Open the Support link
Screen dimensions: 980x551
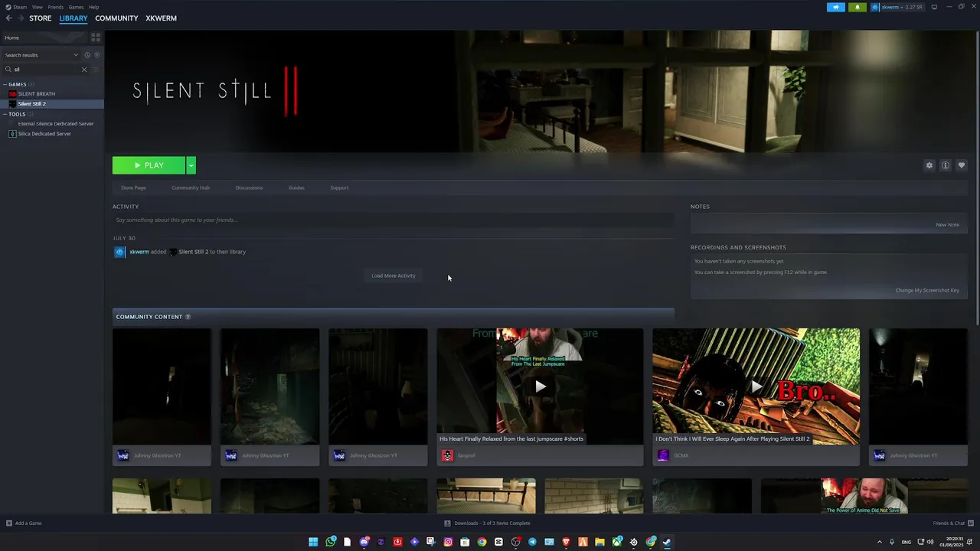(x=339, y=187)
